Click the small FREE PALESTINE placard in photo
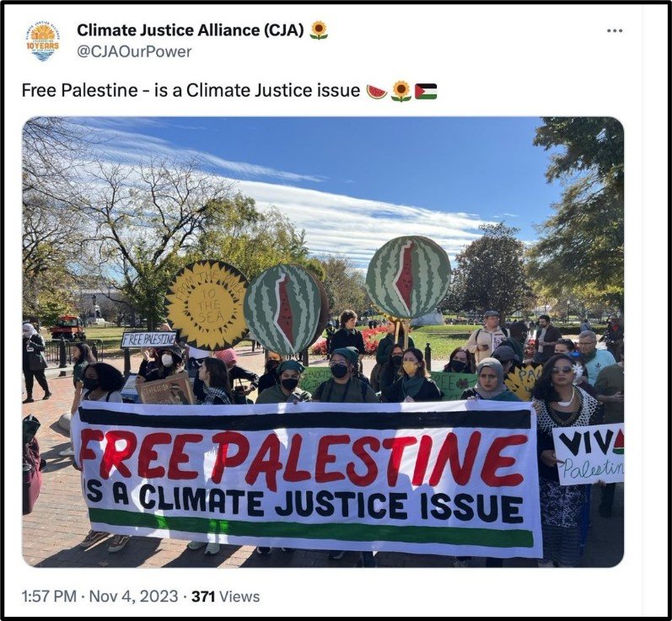 [x=148, y=340]
